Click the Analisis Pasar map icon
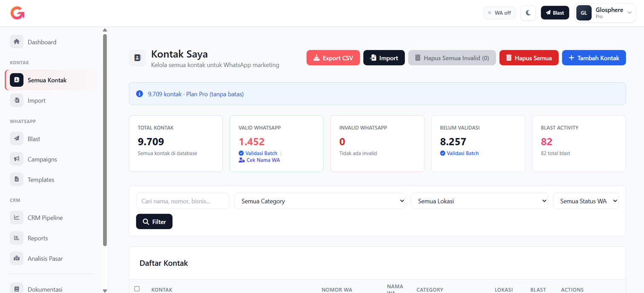This screenshot has width=644, height=293. point(17,258)
